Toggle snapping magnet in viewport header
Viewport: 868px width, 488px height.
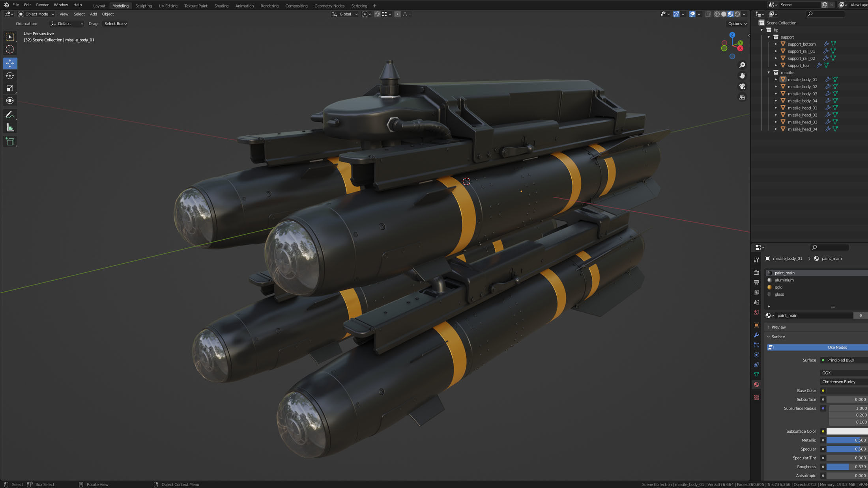click(x=377, y=14)
